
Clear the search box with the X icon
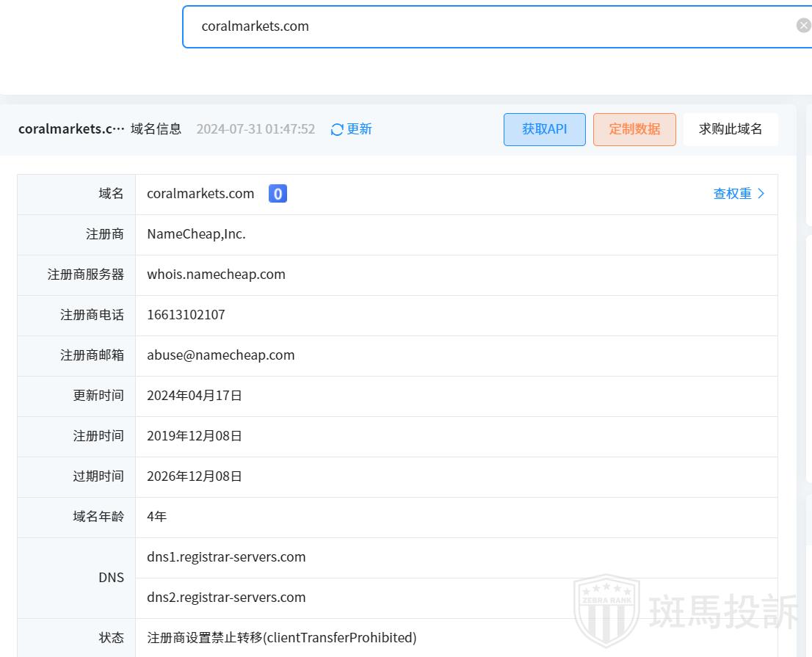(803, 26)
